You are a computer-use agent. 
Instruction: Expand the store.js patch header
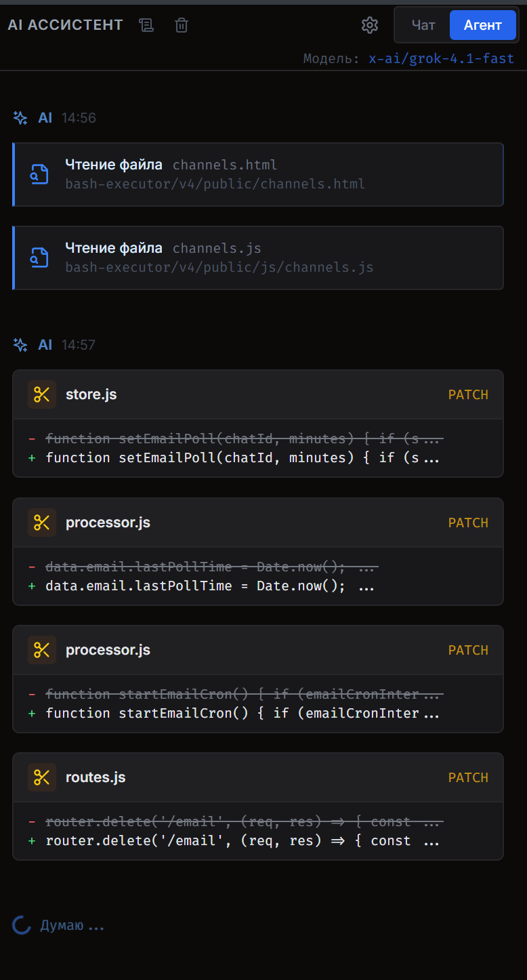coord(257,394)
